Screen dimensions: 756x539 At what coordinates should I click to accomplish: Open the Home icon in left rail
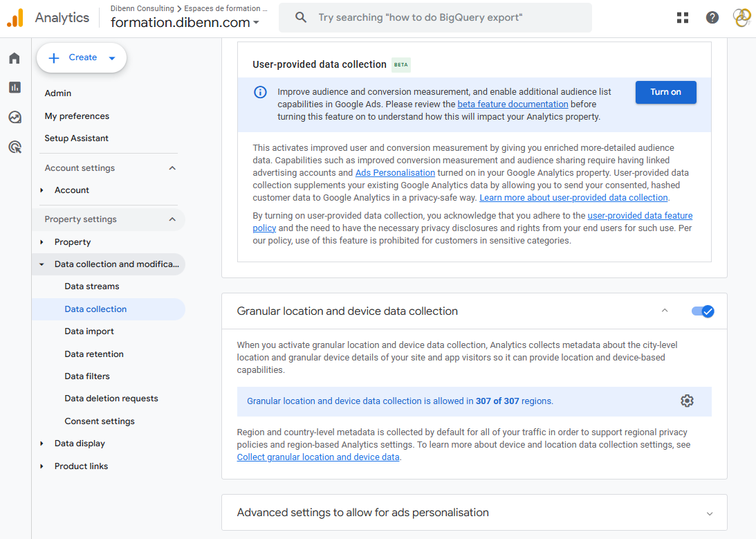(15, 58)
